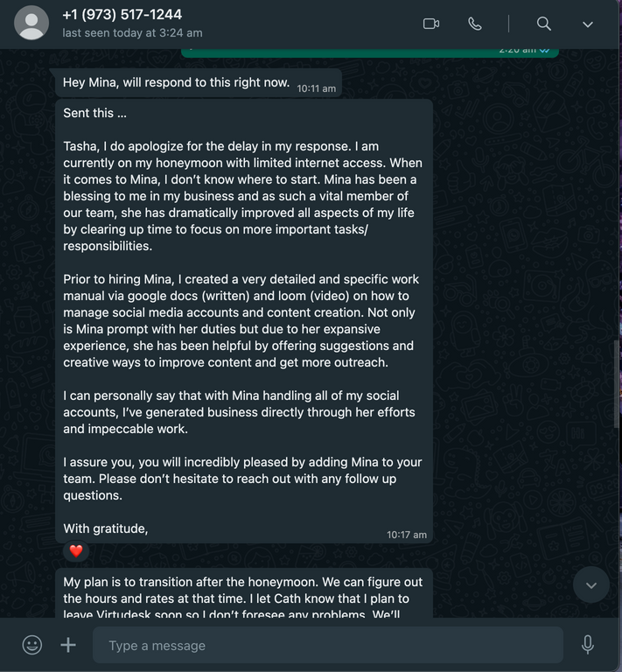Focus the Type a message field

[x=328, y=645]
